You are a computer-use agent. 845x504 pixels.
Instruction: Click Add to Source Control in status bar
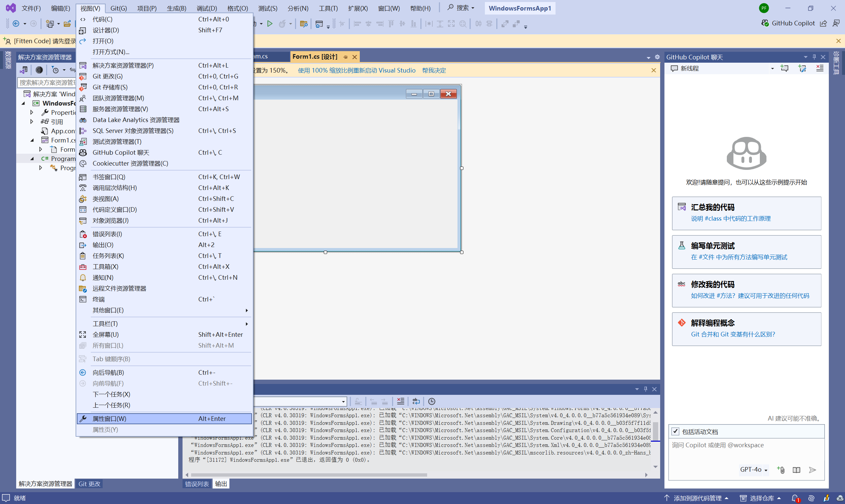click(x=696, y=498)
